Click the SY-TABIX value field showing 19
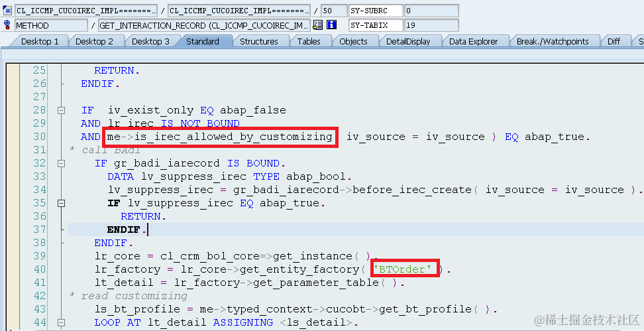The height and width of the screenshot is (331, 644). [x=431, y=25]
